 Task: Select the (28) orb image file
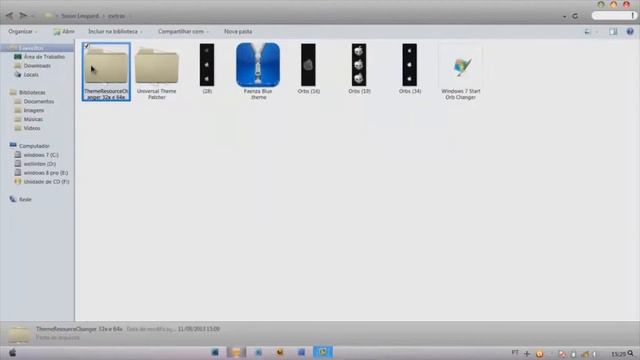(207, 69)
